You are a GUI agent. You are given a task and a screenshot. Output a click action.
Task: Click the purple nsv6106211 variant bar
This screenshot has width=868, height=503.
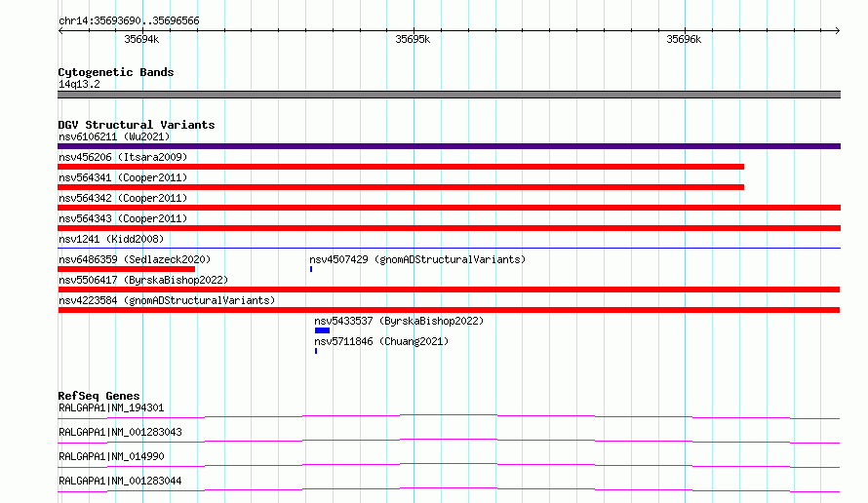tap(449, 146)
